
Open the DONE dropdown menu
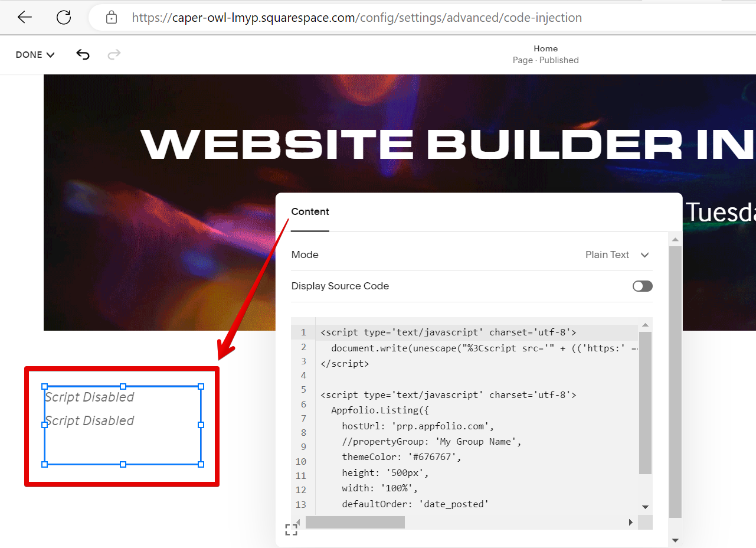point(35,55)
